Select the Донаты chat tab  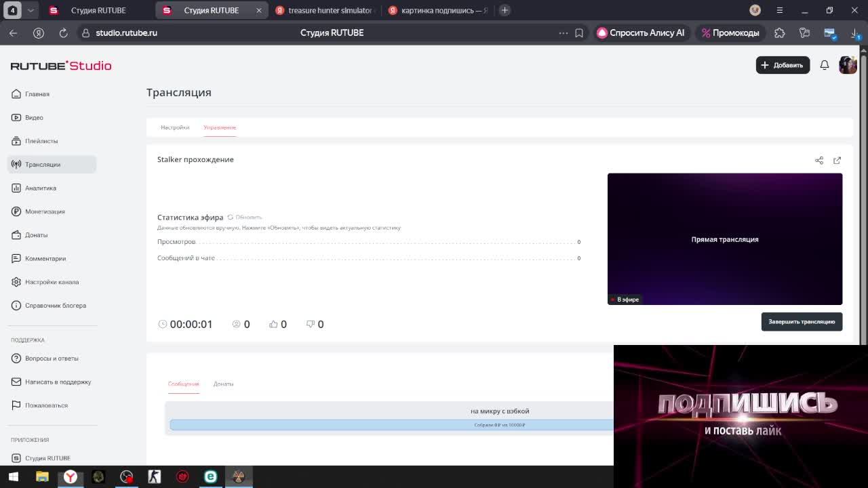(x=223, y=384)
